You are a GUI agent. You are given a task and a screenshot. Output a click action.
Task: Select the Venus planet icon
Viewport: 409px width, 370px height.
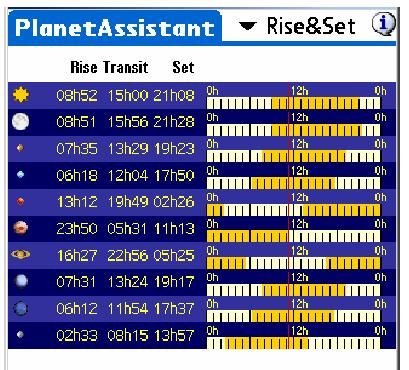pyautogui.click(x=20, y=174)
